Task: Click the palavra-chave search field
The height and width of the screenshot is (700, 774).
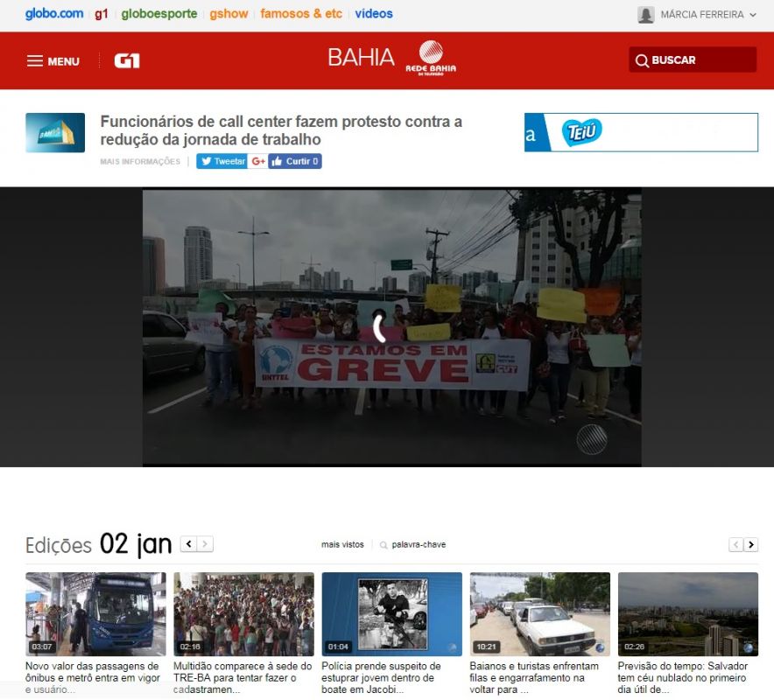Action: pyautogui.click(x=419, y=544)
